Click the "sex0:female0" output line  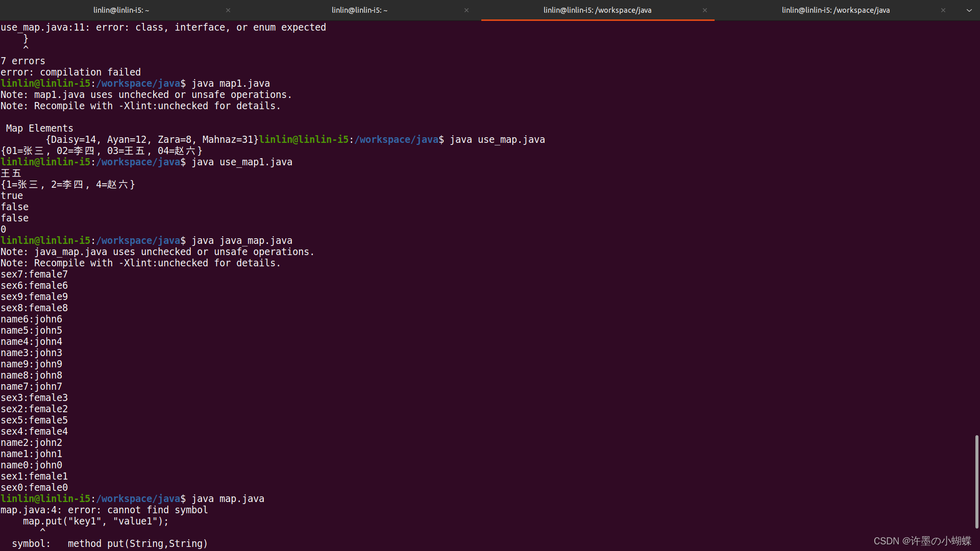tap(35, 487)
